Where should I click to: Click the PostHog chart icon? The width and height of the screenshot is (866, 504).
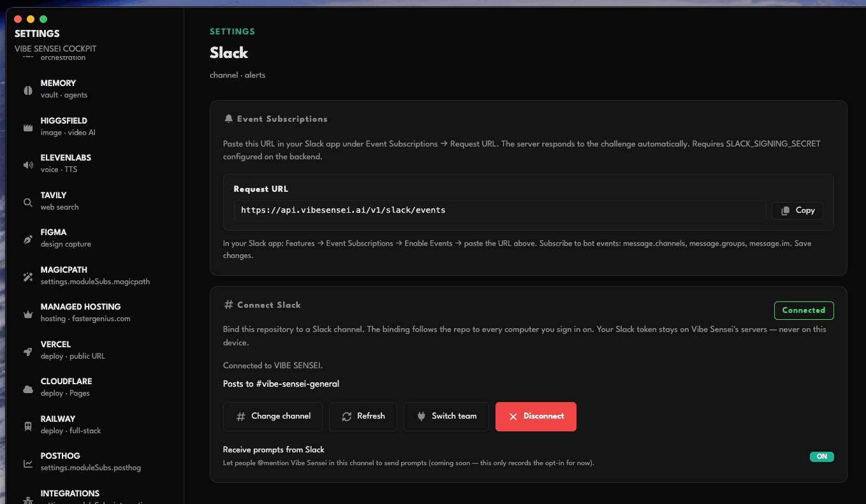pyautogui.click(x=28, y=463)
